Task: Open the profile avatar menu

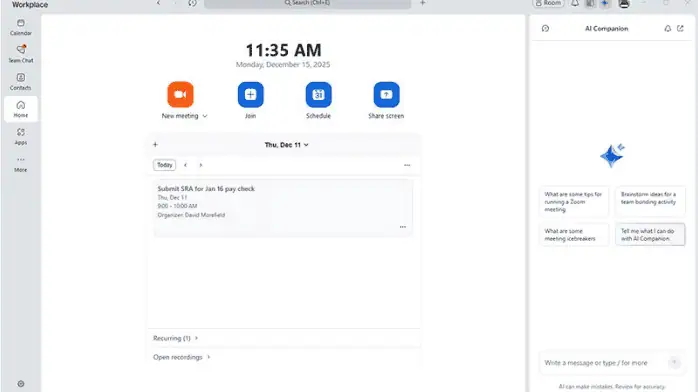Action: click(624, 4)
